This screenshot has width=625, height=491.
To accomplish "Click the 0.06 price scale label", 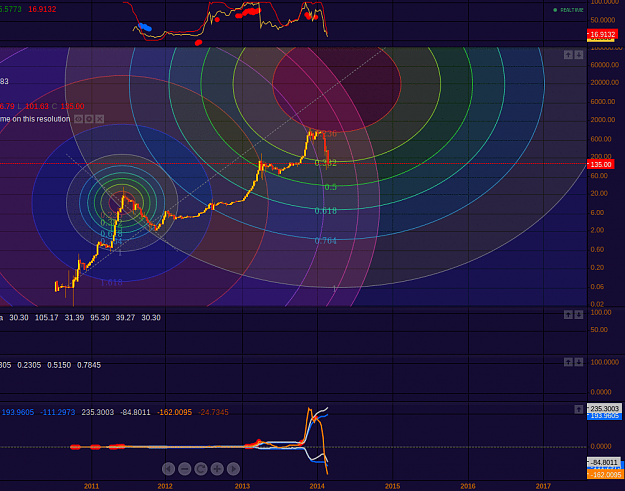I will pyautogui.click(x=597, y=287).
